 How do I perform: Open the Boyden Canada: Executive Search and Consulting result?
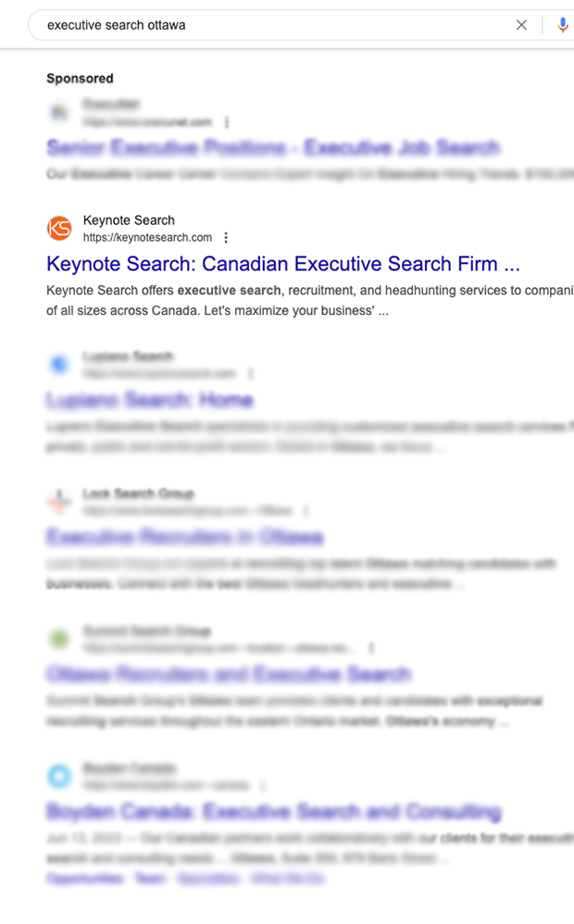tap(273, 812)
